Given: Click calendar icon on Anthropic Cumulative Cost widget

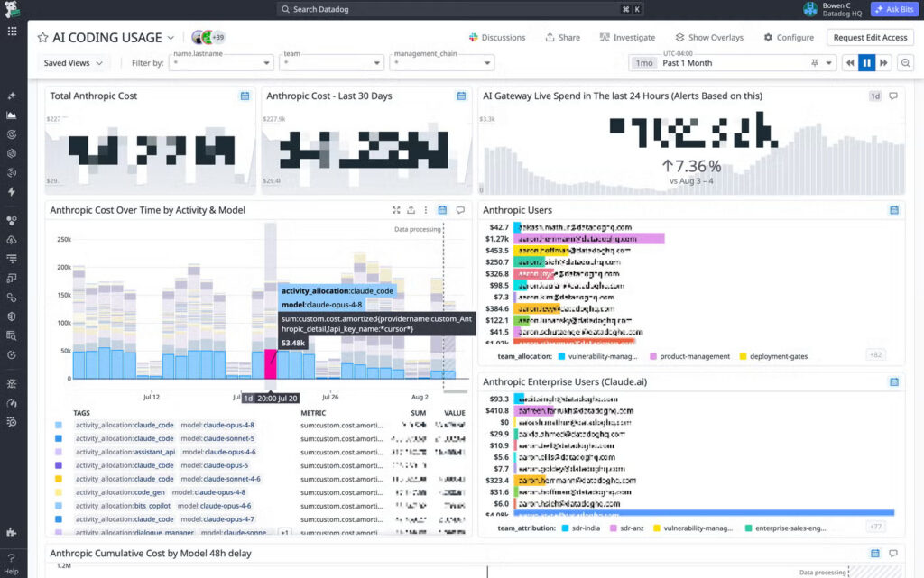Looking at the screenshot, I should [x=875, y=554].
